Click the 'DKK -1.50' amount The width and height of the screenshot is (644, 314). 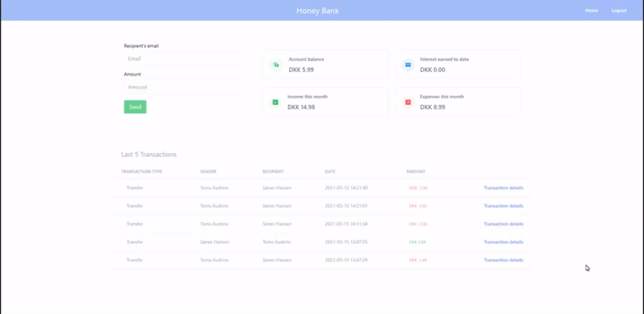pos(418,206)
